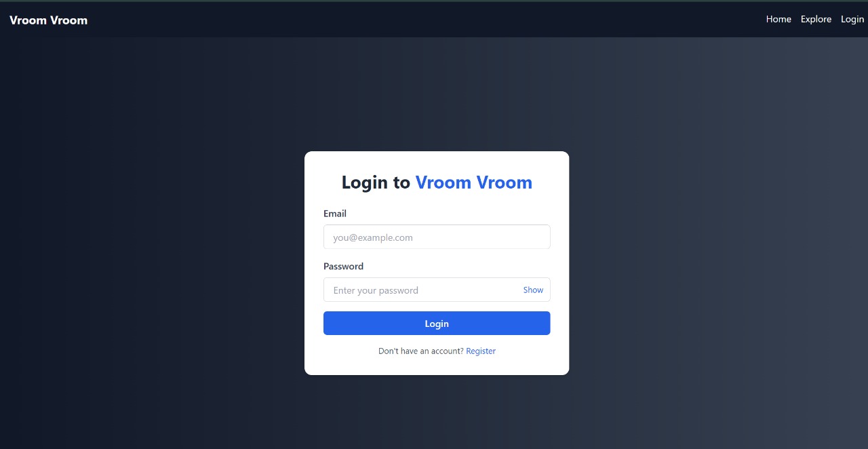868x449 pixels.
Task: Click the "Enter your password" placeholder text
Action: pyautogui.click(x=376, y=290)
